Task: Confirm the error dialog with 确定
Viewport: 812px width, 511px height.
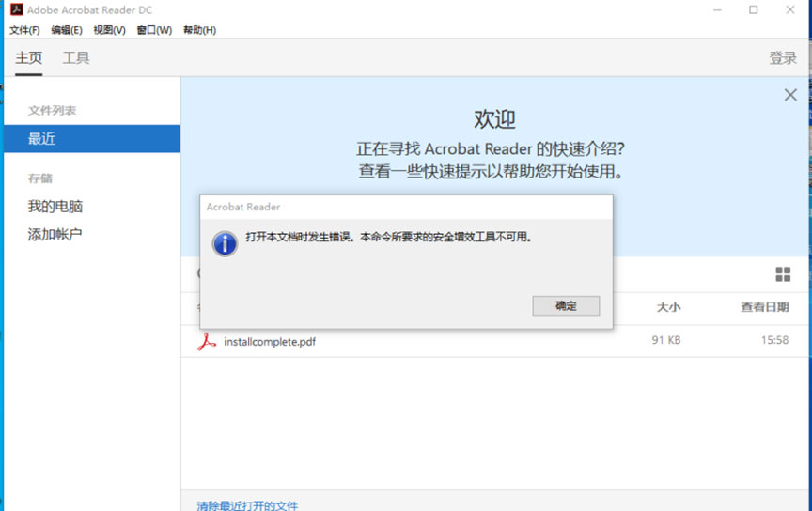Action: click(x=566, y=305)
